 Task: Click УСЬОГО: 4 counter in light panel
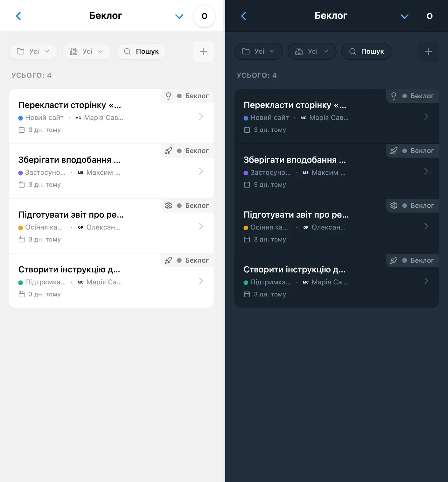coord(31,75)
